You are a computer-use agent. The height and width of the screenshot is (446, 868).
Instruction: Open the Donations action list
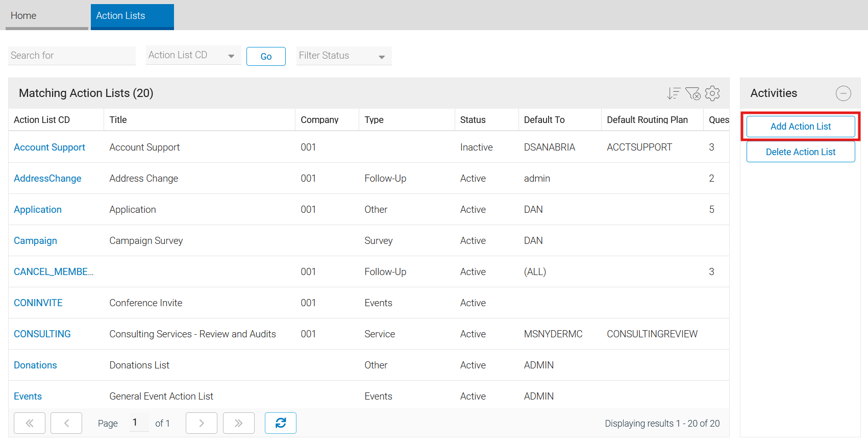pyautogui.click(x=35, y=365)
